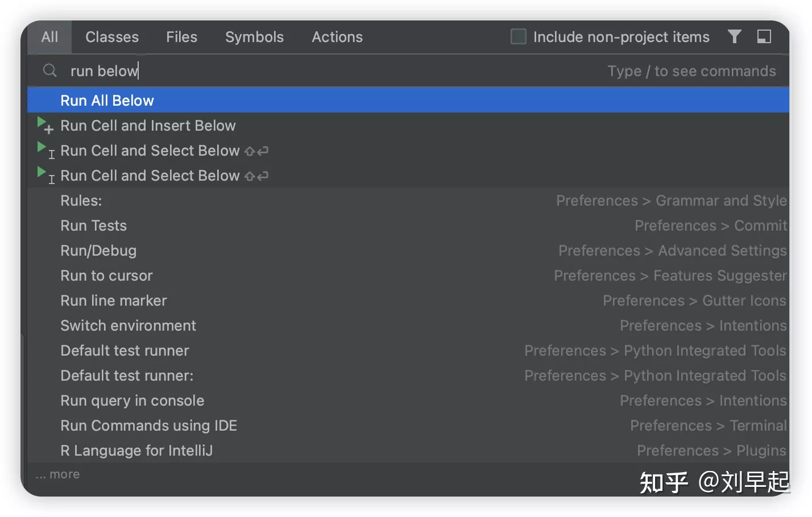The height and width of the screenshot is (517, 812).
Task: Select R Language for IntelliJ plugin result
Action: [408, 451]
